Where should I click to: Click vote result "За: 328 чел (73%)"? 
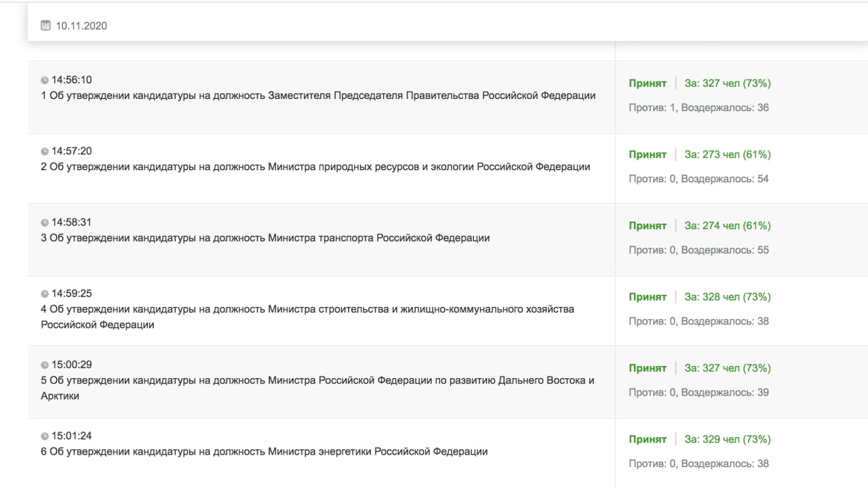pyautogui.click(x=727, y=297)
